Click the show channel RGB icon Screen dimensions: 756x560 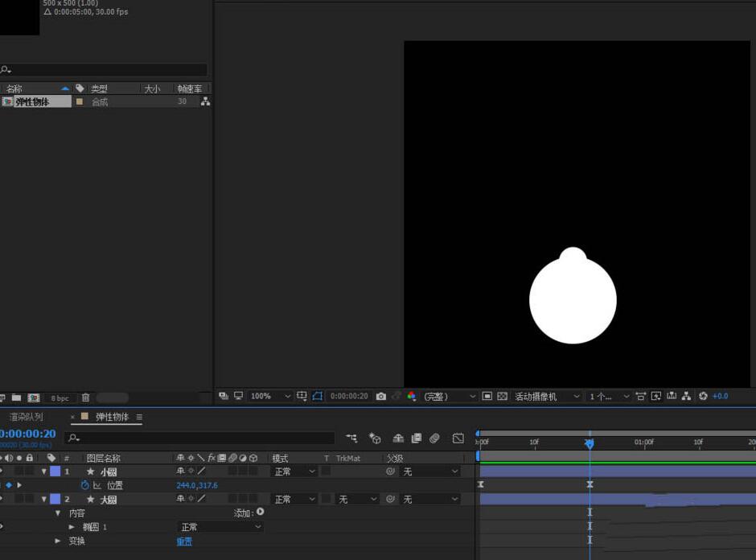click(412, 397)
